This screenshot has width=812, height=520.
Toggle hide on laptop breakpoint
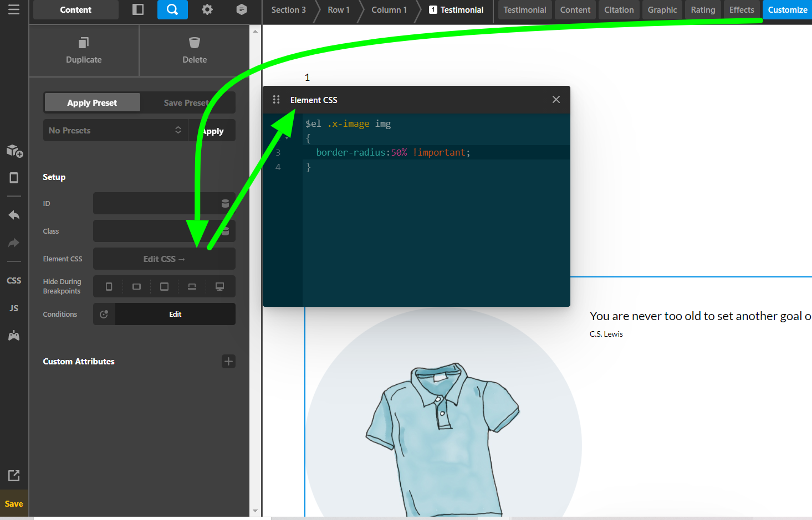(192, 287)
